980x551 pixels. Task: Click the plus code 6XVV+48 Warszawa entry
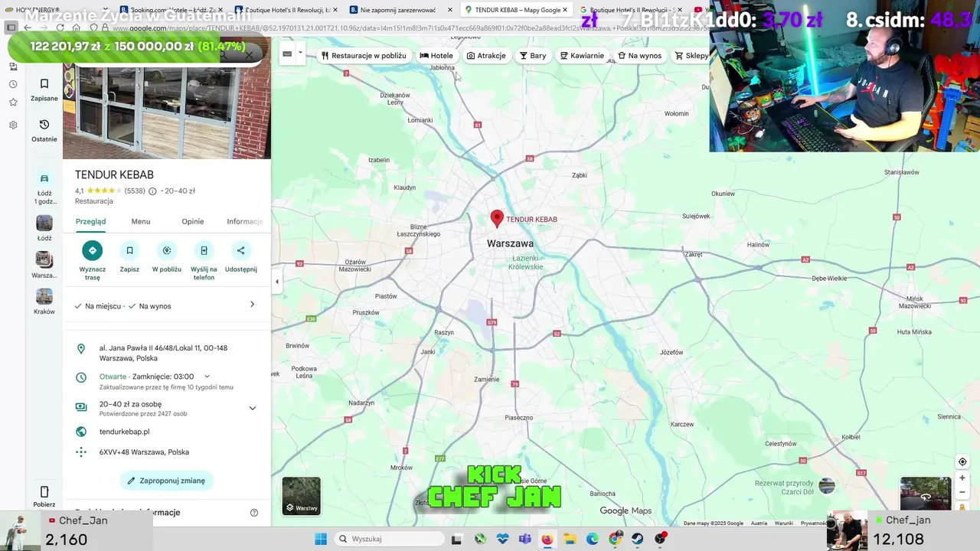[x=144, y=452]
